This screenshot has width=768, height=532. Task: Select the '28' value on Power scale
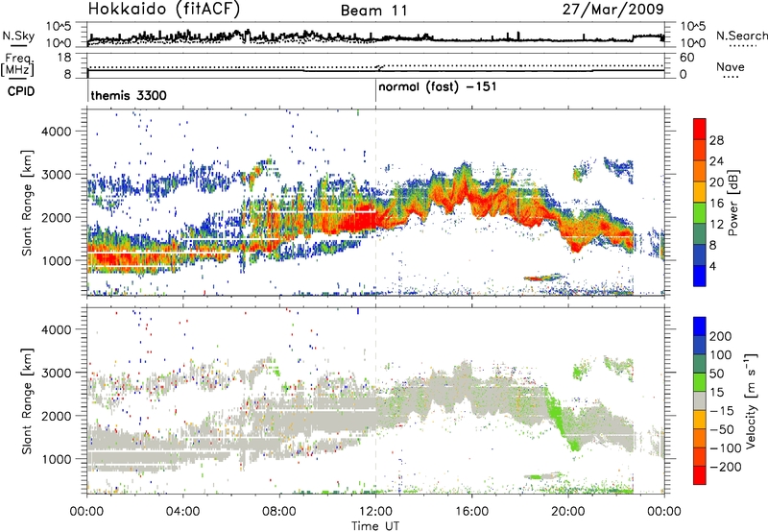click(x=716, y=140)
